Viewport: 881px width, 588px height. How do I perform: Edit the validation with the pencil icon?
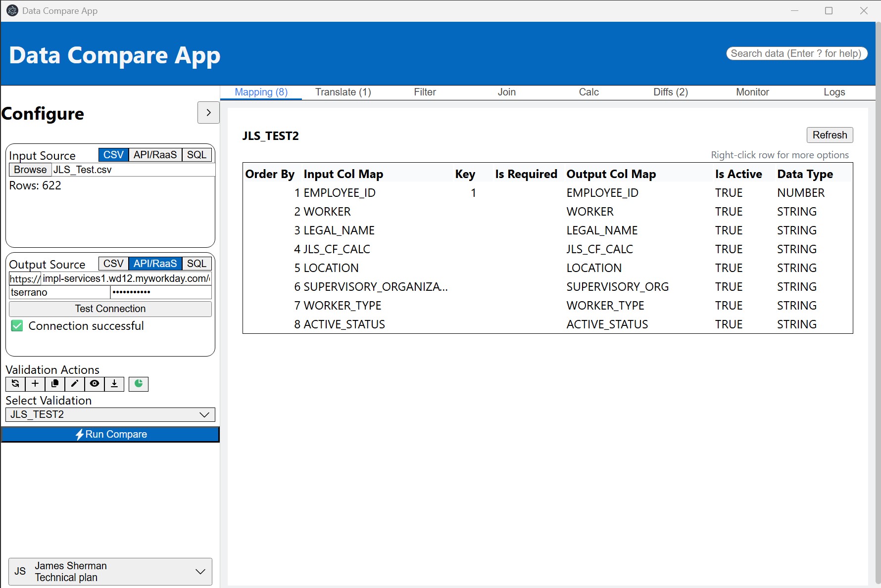coord(74,384)
